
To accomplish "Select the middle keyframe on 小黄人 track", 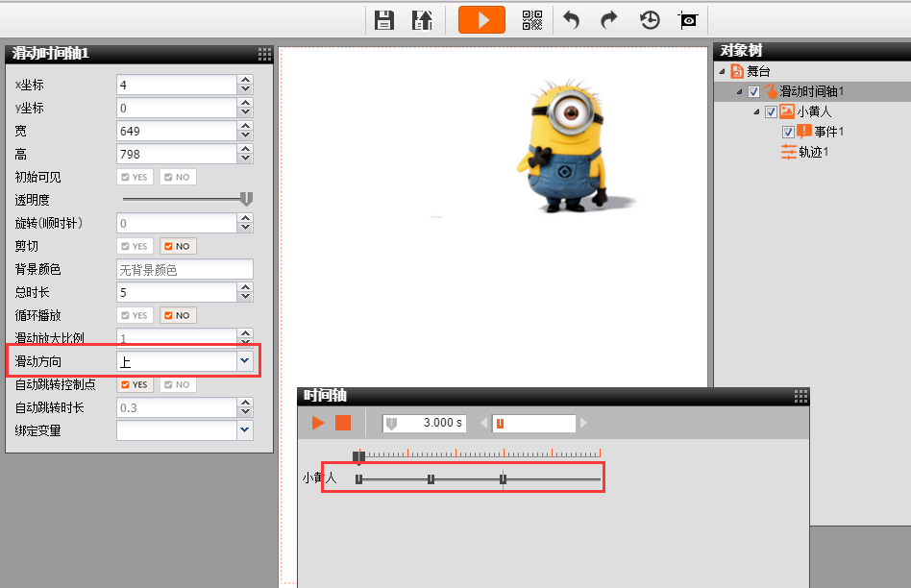I will (x=431, y=479).
